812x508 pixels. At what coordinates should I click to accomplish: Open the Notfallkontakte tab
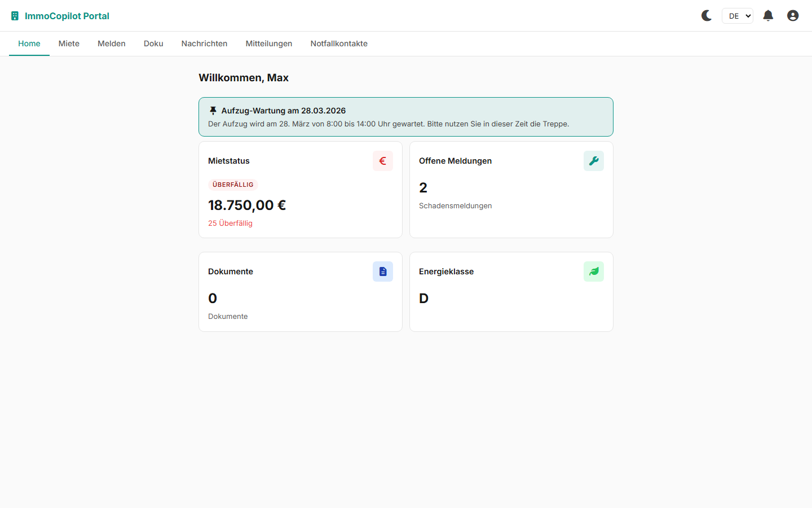pos(339,43)
